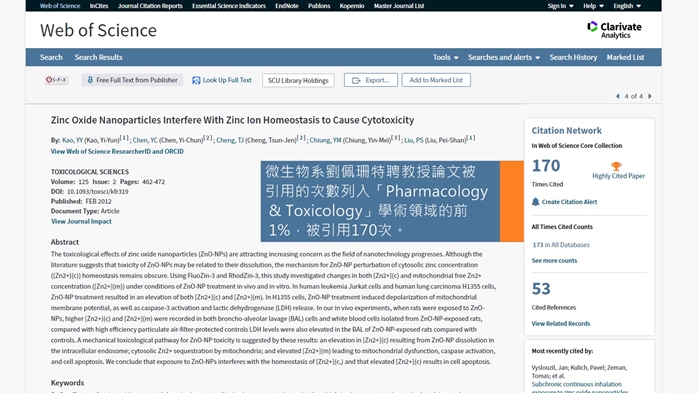Open the Help dropdown
The width and height of the screenshot is (699, 393).
[593, 6]
